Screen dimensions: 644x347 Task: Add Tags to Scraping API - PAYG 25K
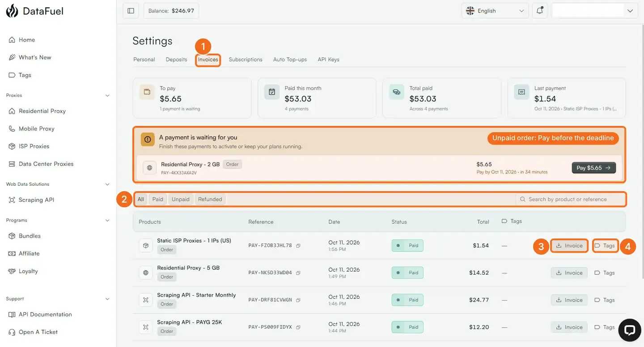605,327
